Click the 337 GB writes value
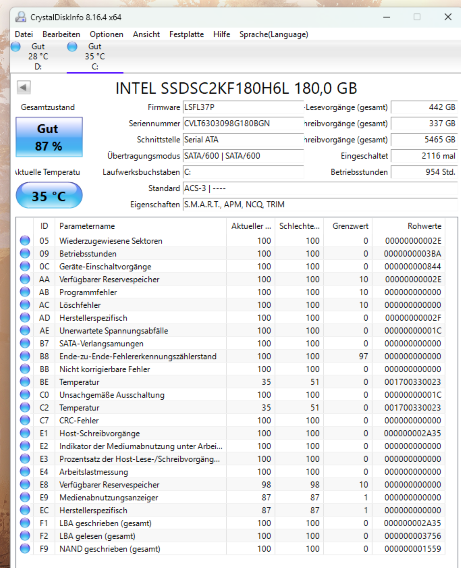 (x=424, y=124)
